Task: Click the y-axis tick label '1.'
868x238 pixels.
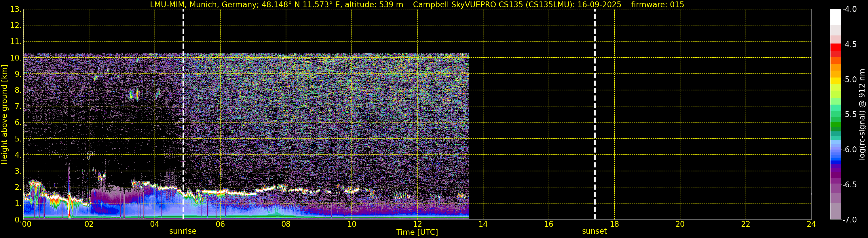Action: tap(18, 203)
